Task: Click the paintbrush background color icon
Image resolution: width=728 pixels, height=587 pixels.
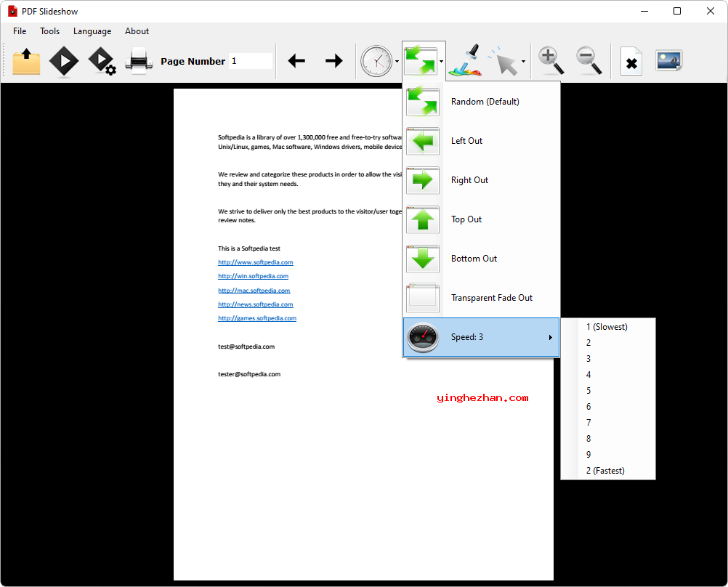Action: [465, 62]
